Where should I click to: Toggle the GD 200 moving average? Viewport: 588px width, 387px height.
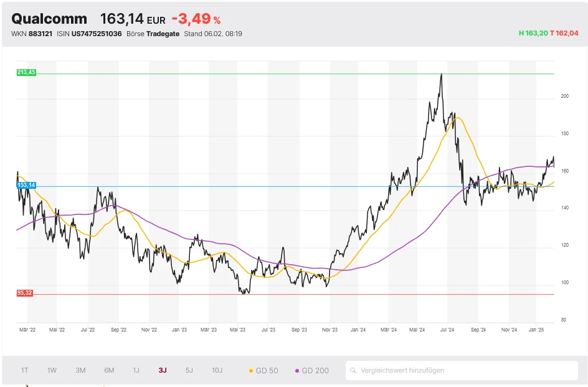pyautogui.click(x=311, y=370)
